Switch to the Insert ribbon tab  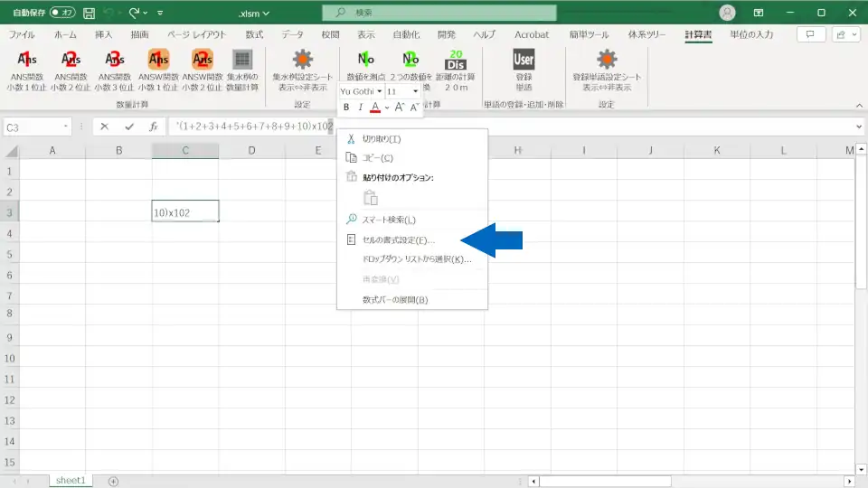tap(103, 34)
